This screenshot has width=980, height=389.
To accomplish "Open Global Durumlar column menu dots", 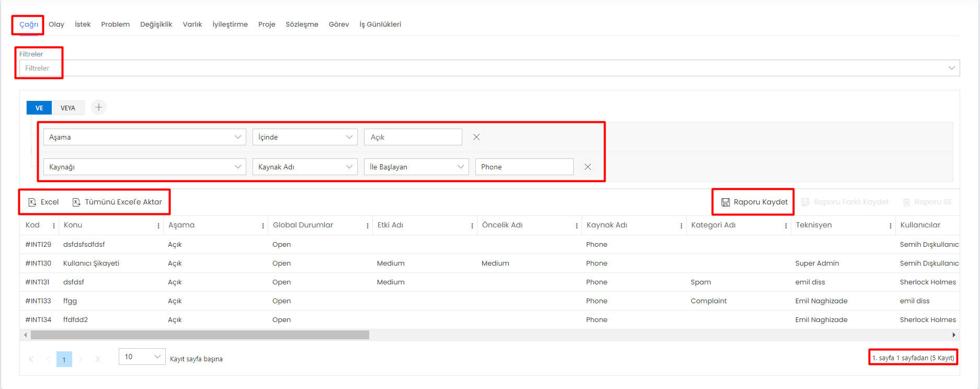I will pos(368,225).
